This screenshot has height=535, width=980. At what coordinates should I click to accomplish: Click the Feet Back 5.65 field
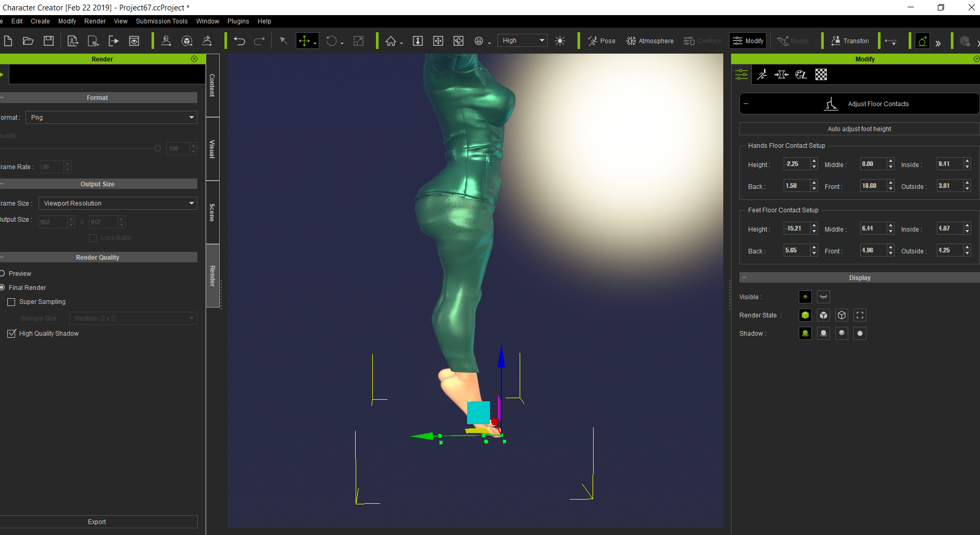pos(797,250)
